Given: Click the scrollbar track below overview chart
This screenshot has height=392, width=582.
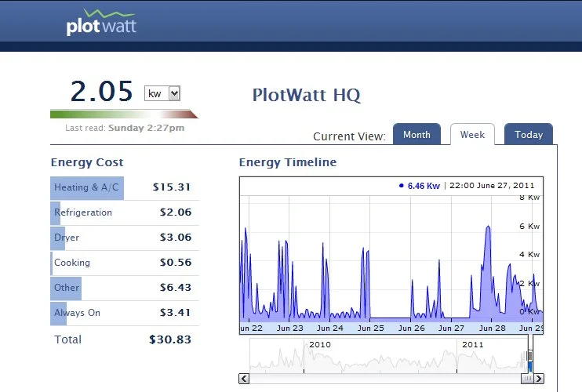Looking at the screenshot, I should (x=385, y=378).
